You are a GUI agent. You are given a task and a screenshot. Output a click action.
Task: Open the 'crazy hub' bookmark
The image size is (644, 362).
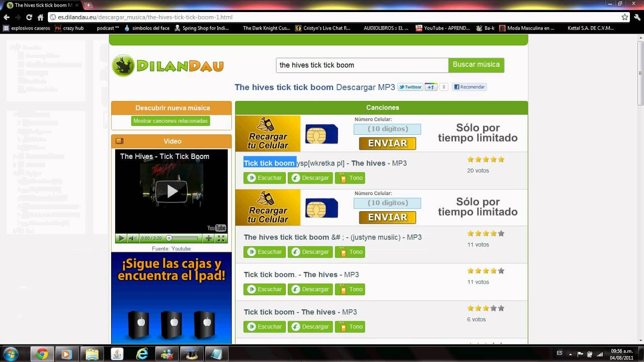pyautogui.click(x=69, y=28)
